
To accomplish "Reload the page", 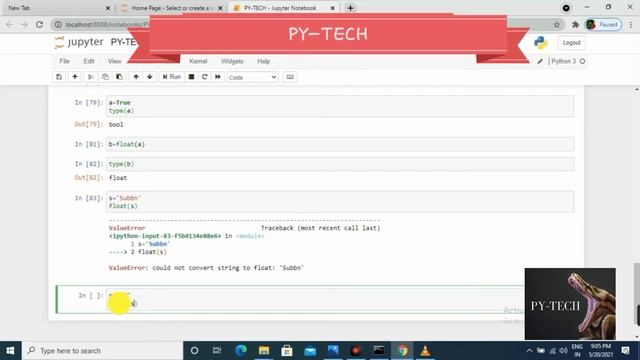I will pyautogui.click(x=40, y=24).
